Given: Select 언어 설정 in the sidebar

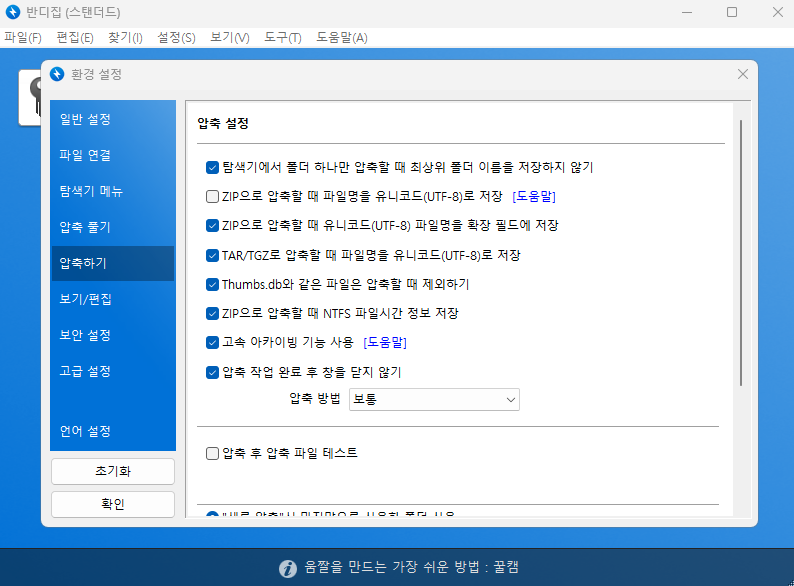Looking at the screenshot, I should 113,432.
